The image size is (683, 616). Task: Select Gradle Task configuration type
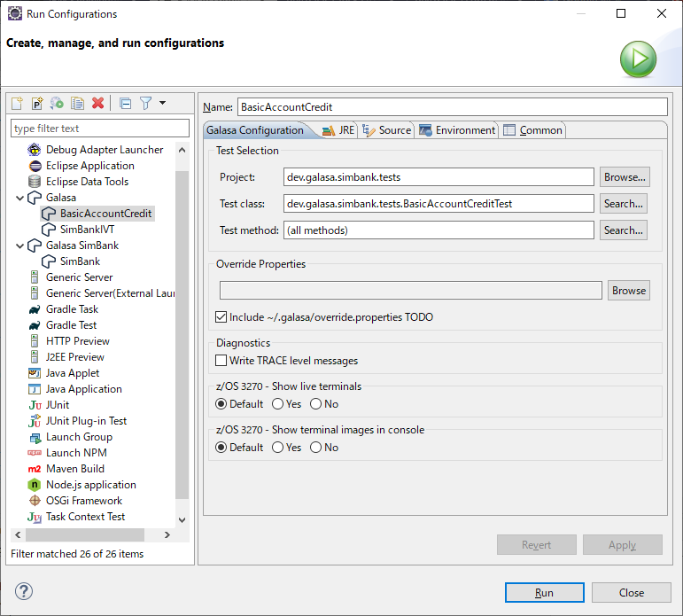coord(73,309)
